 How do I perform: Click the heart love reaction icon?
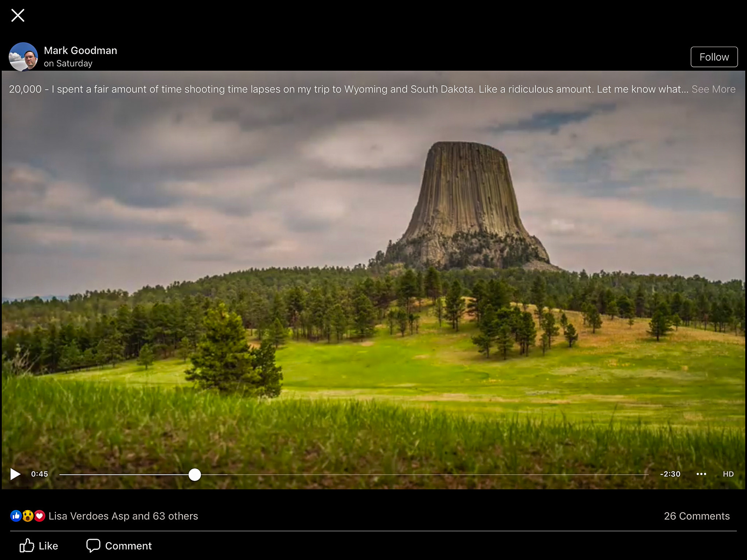click(x=39, y=516)
